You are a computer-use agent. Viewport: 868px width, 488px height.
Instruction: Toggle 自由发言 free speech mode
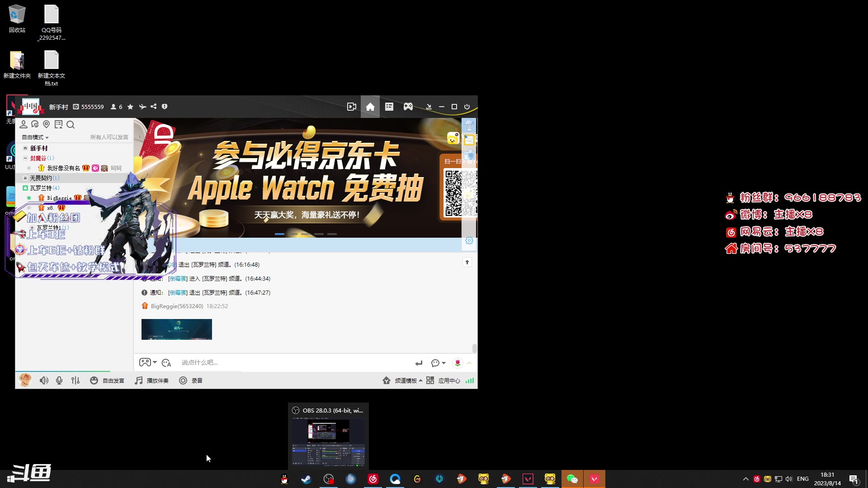(x=107, y=380)
